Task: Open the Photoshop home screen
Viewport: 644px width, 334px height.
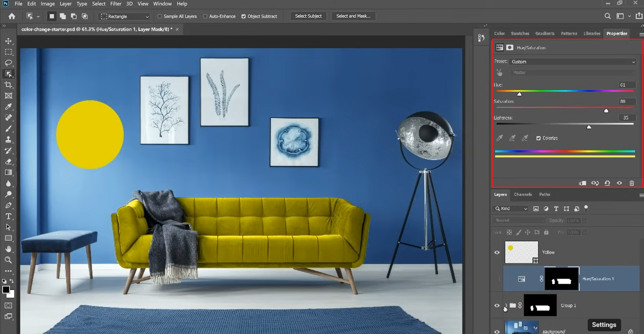Action: click(x=11, y=16)
